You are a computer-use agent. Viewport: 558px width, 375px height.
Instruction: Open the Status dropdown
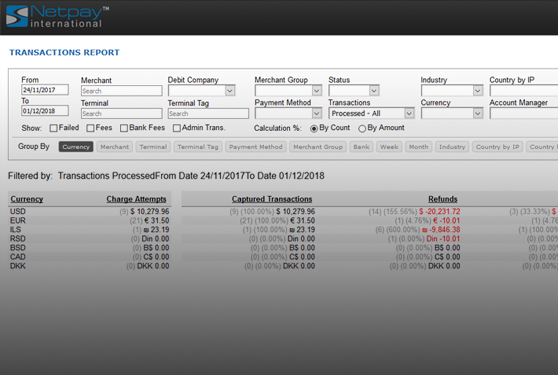[x=354, y=90]
